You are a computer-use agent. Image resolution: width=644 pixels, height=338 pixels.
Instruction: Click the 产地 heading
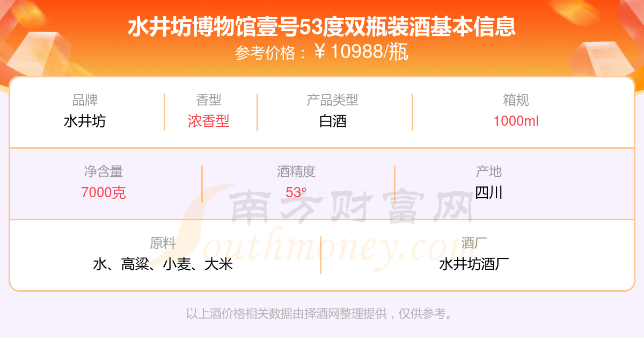click(x=489, y=171)
